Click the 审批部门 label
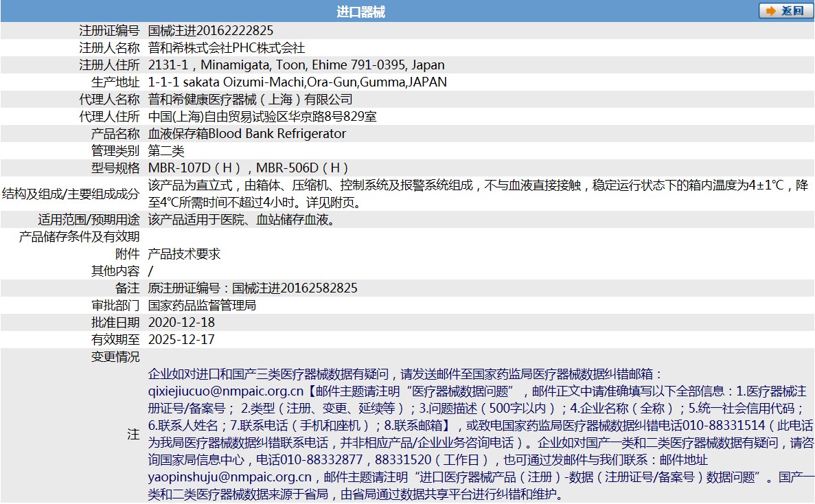This screenshot has height=504, width=815. (115, 305)
